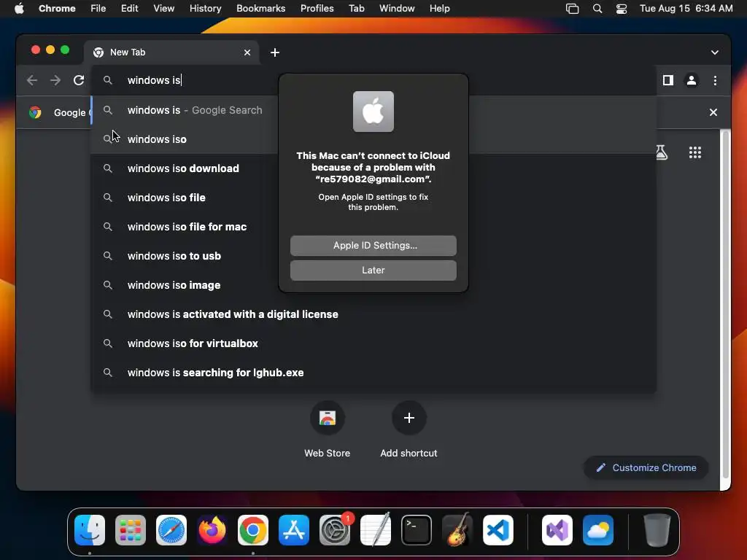Click the Later button in iCloud dialog
This screenshot has width=747, height=560.
pyautogui.click(x=373, y=270)
